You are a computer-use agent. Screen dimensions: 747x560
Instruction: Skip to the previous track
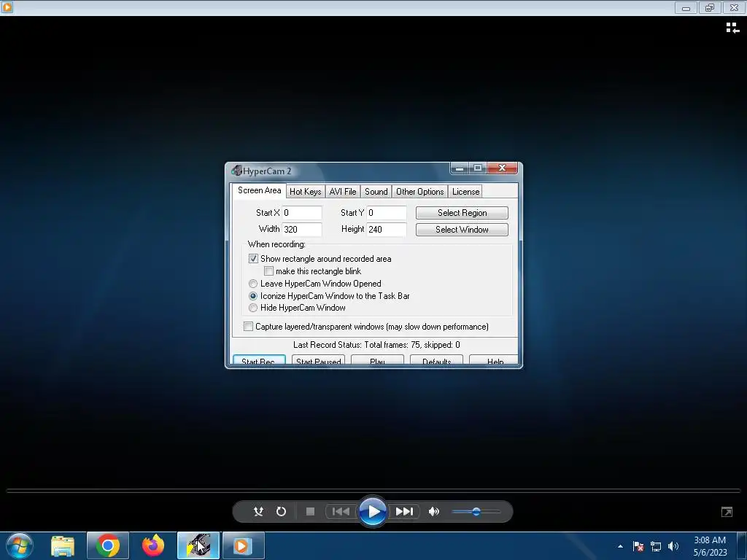pyautogui.click(x=341, y=511)
